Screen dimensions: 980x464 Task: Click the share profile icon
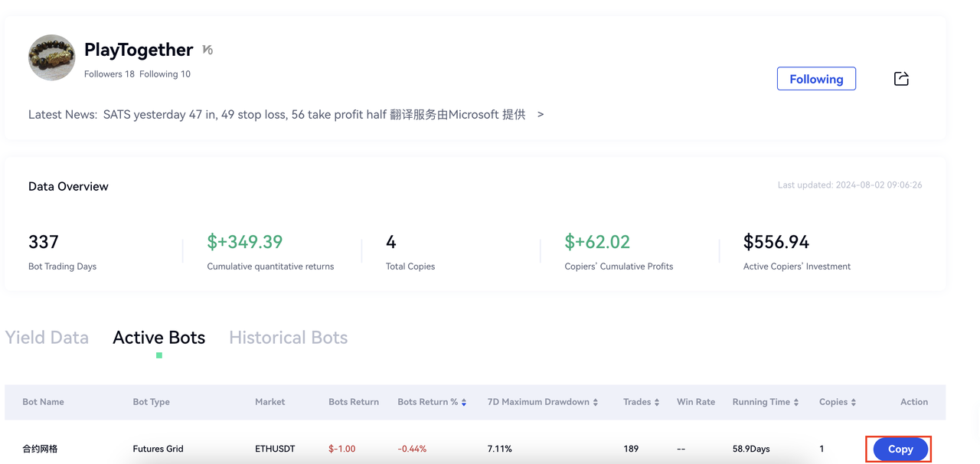(x=901, y=79)
